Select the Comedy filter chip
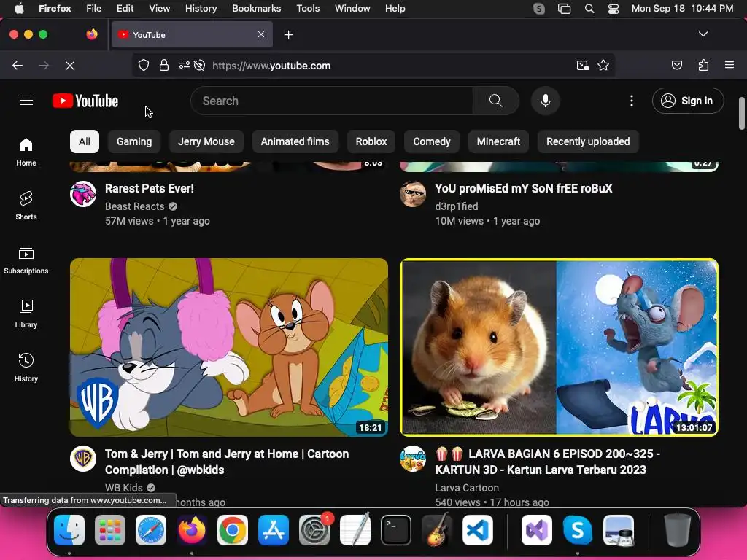The width and height of the screenshot is (747, 560). 432,141
